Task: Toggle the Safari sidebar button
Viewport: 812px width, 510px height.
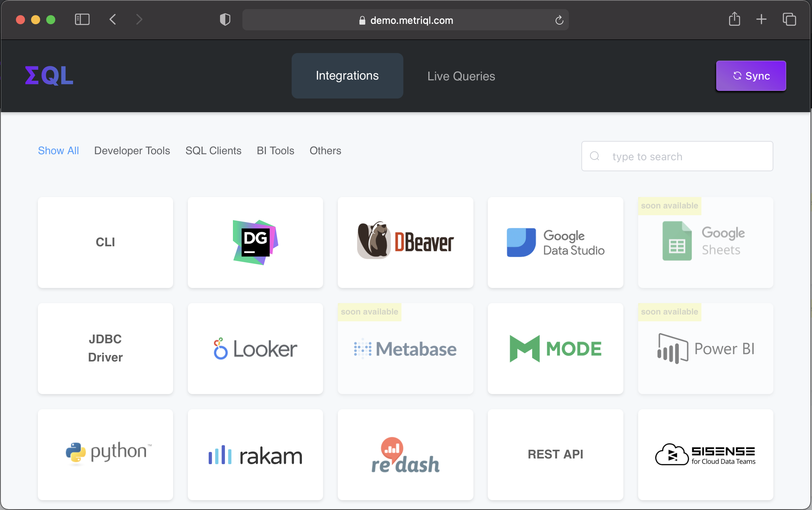Action: click(x=82, y=19)
